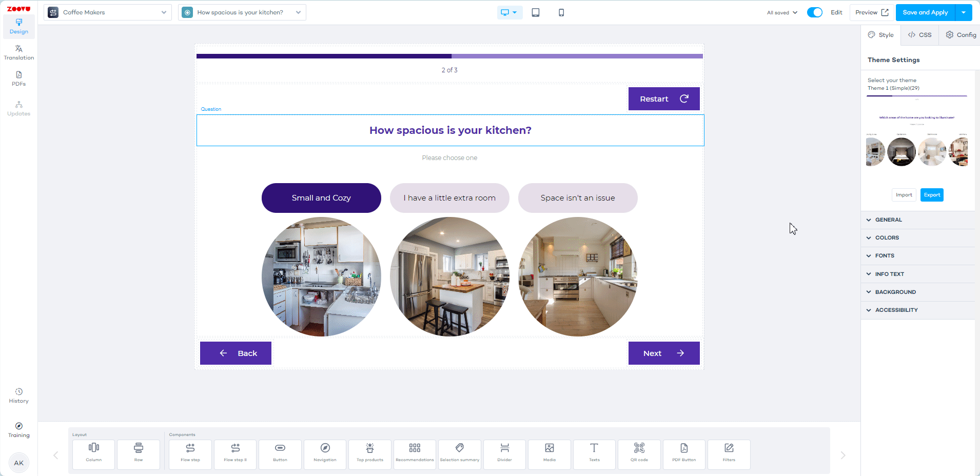Select the 'Small and Cozy' answer option
This screenshot has height=476, width=980.
coord(321,198)
